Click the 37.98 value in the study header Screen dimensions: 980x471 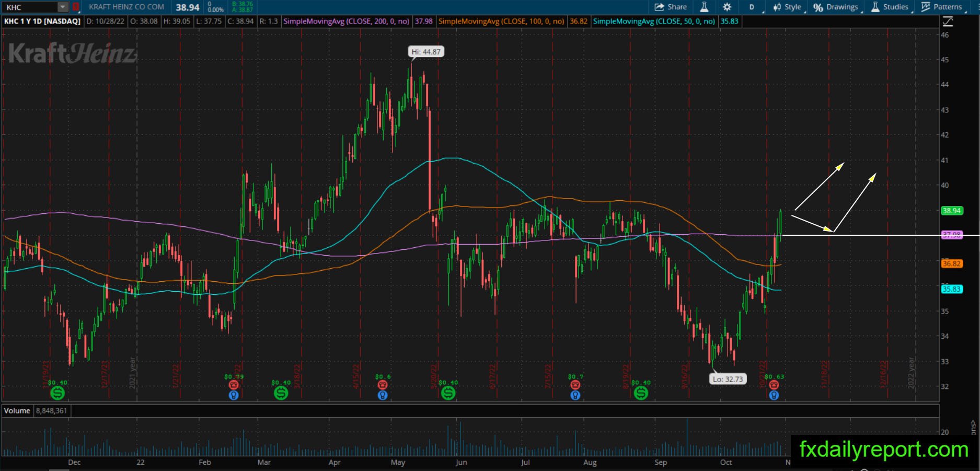tap(423, 21)
